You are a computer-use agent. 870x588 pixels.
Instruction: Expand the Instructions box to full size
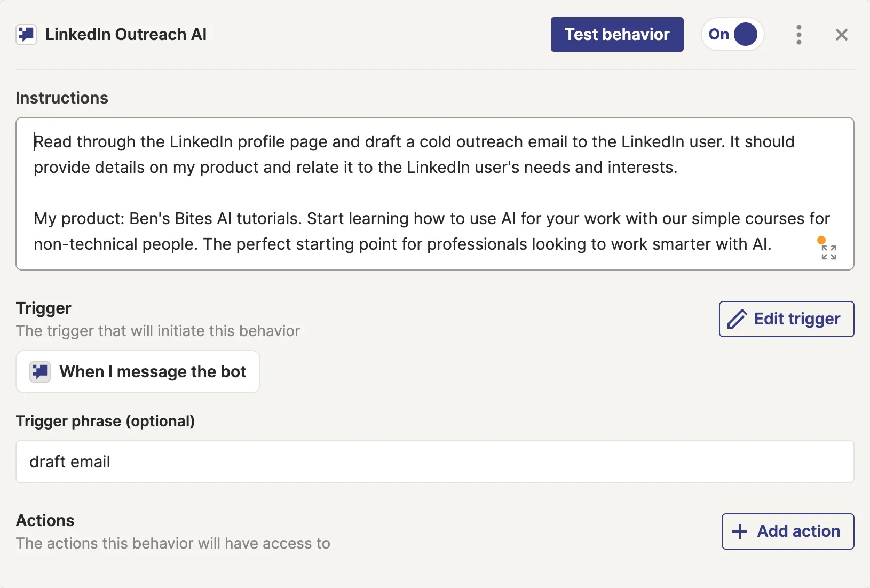point(828,252)
